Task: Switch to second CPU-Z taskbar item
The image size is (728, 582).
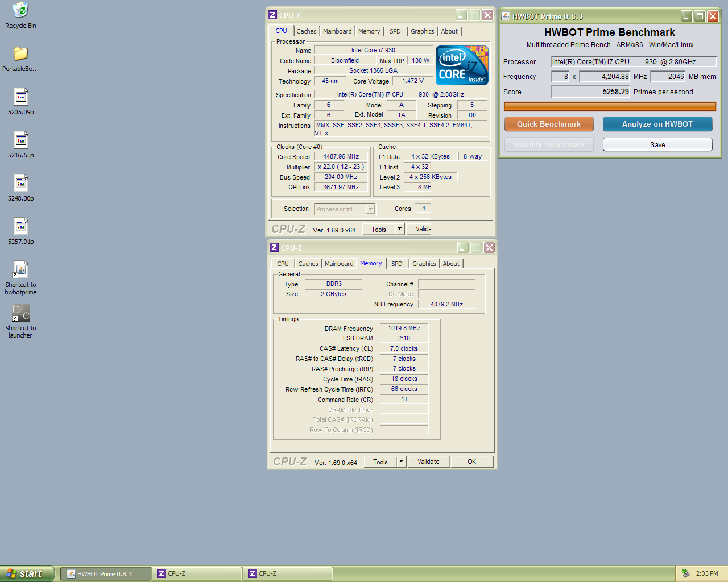Action: [x=288, y=574]
